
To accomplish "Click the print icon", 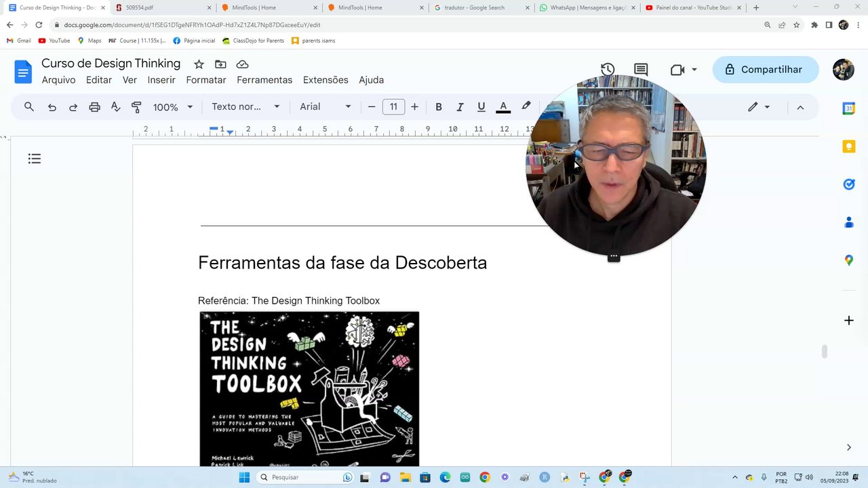I will (95, 107).
